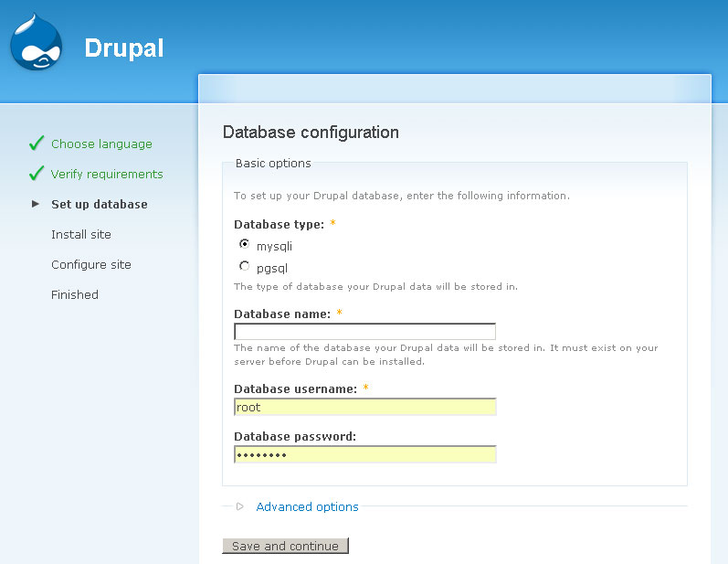The height and width of the screenshot is (564, 728).
Task: Click the Choose language step
Action: 101,144
